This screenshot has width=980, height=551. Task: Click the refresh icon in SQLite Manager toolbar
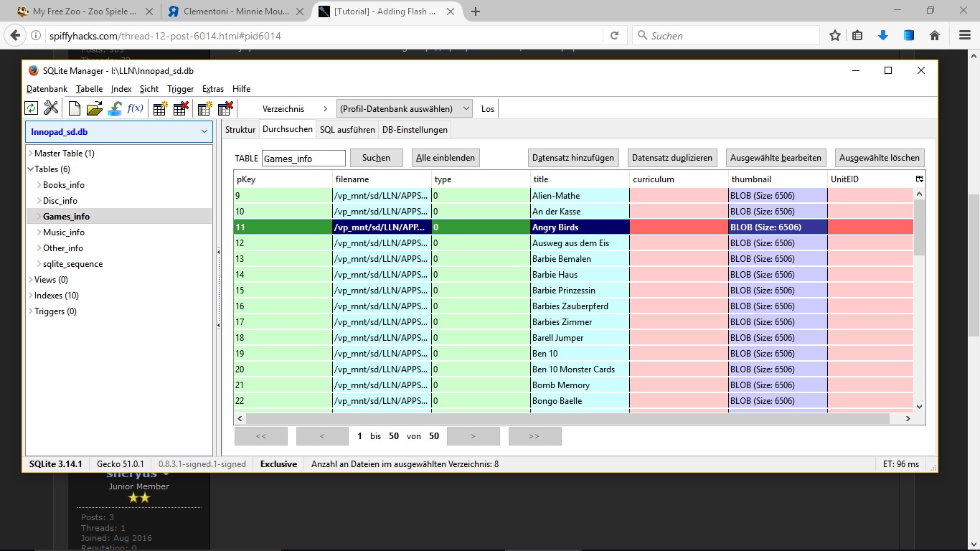point(31,108)
